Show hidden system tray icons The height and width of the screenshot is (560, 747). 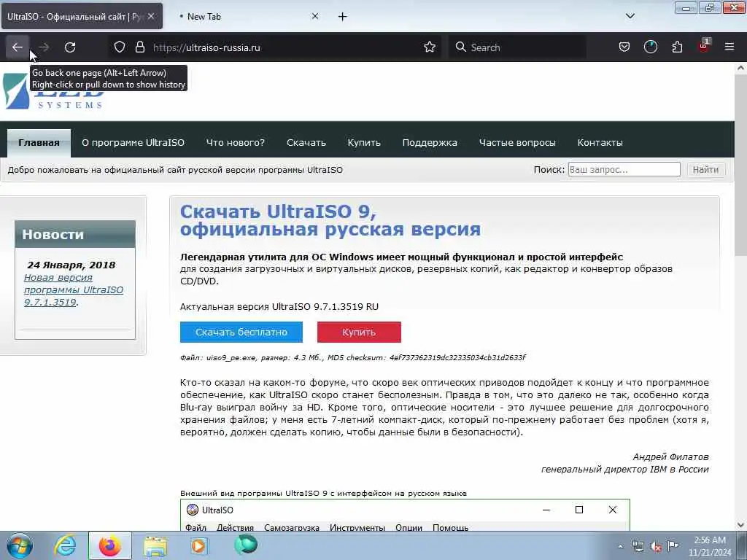[620, 546]
